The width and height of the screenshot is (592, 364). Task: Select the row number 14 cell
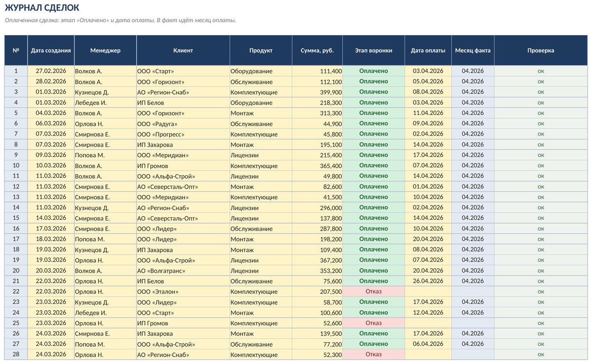[x=16, y=207]
